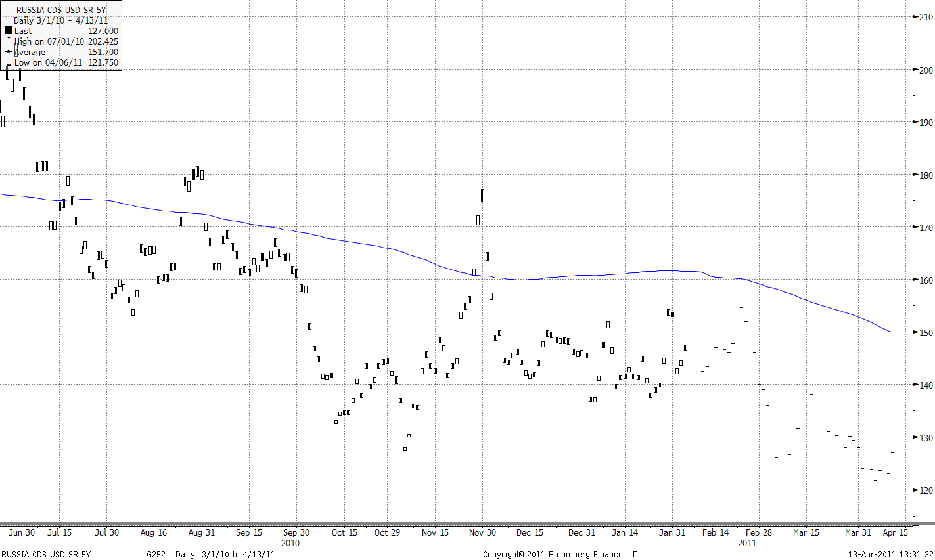Click the 'Sep 15' date label
Screen dimensions: 935x560
click(x=249, y=532)
